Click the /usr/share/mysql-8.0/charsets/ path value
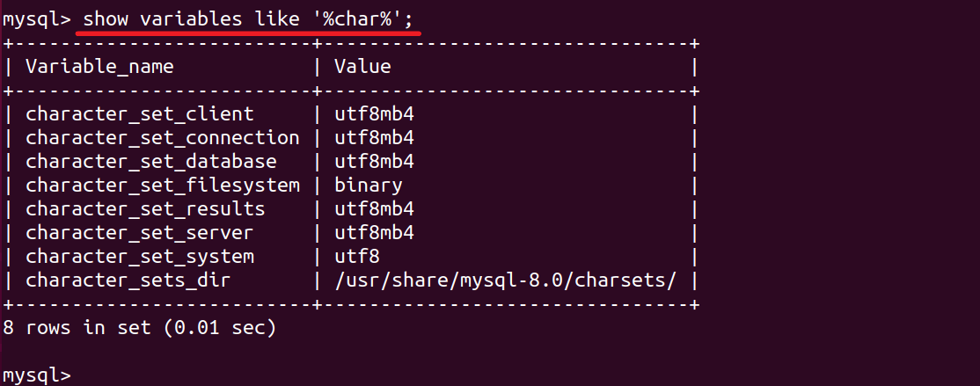 (x=505, y=280)
